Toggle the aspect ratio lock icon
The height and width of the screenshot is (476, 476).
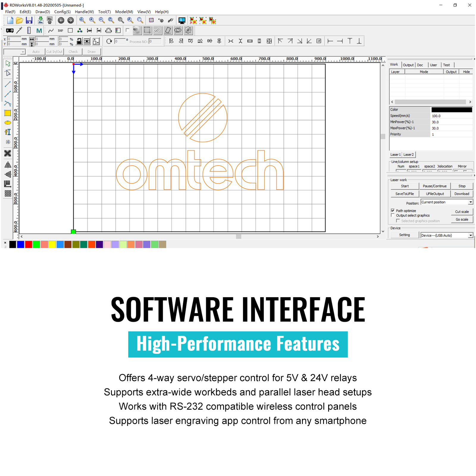click(79, 41)
